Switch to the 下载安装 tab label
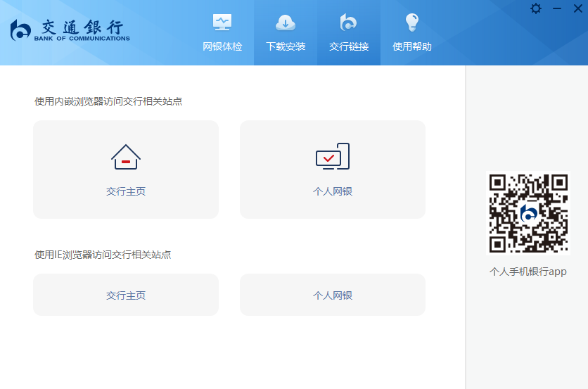This screenshot has width=588, height=389. point(286,46)
